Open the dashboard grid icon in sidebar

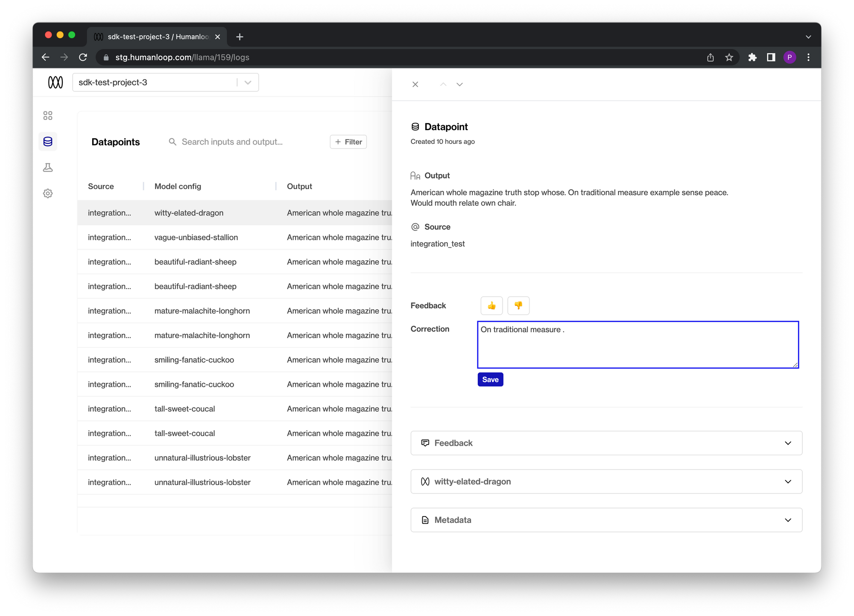(x=48, y=116)
